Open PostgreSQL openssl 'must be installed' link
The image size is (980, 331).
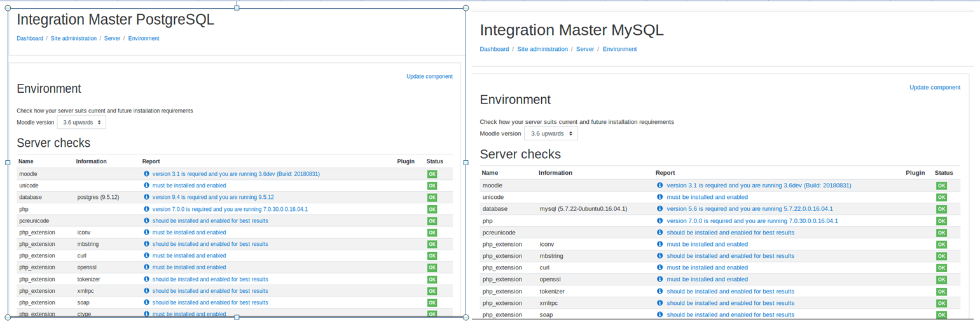pyautogui.click(x=189, y=267)
